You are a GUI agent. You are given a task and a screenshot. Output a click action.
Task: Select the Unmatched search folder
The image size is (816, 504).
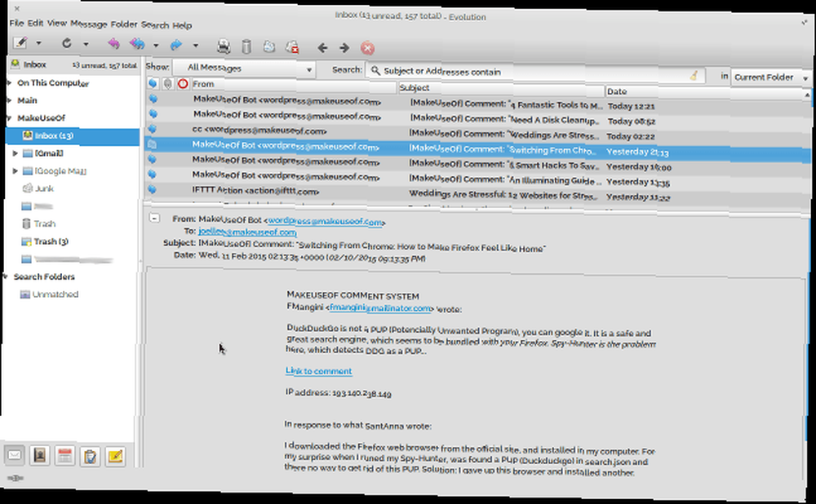(x=55, y=294)
